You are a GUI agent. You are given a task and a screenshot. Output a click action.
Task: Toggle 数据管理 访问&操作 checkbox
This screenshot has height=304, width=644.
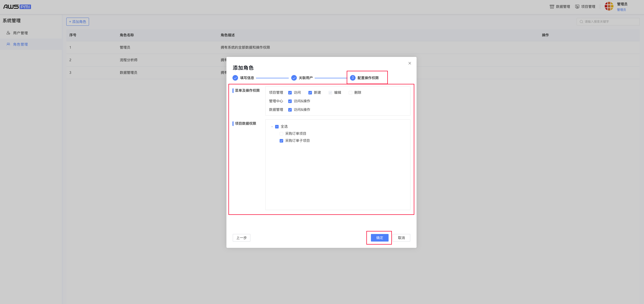click(x=290, y=110)
